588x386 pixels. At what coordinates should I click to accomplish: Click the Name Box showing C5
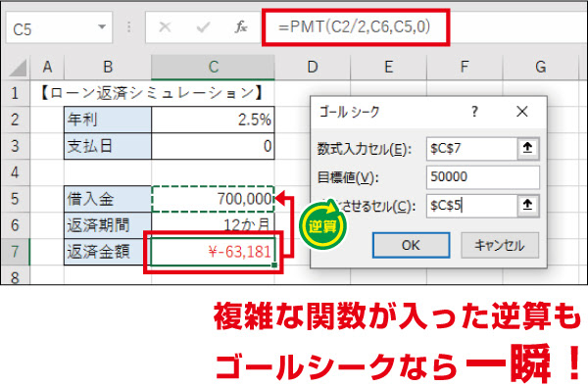point(59,27)
